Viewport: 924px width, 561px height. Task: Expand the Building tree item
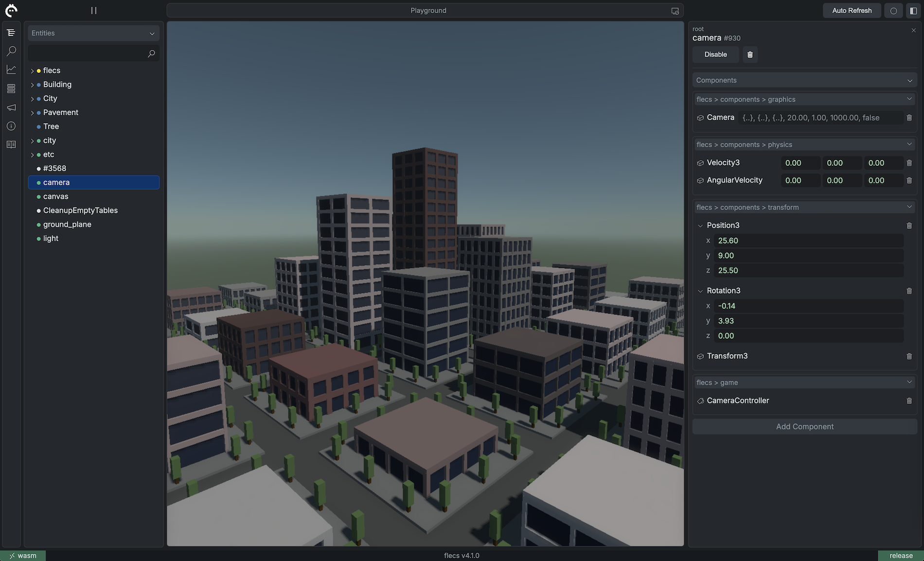(x=32, y=84)
